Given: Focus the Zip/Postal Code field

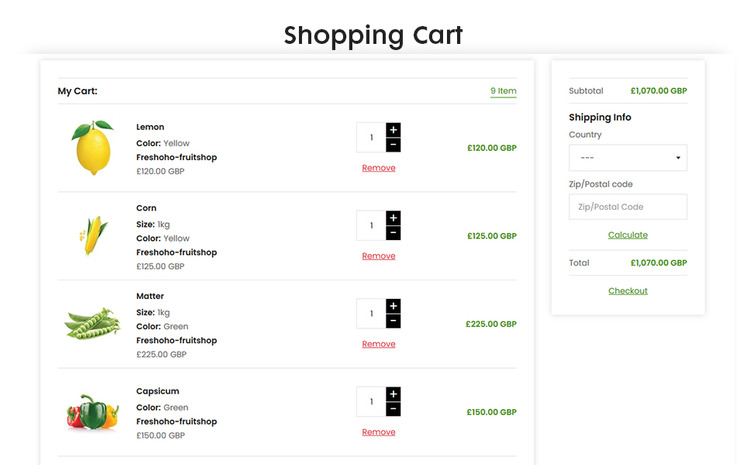Looking at the screenshot, I should pos(628,207).
